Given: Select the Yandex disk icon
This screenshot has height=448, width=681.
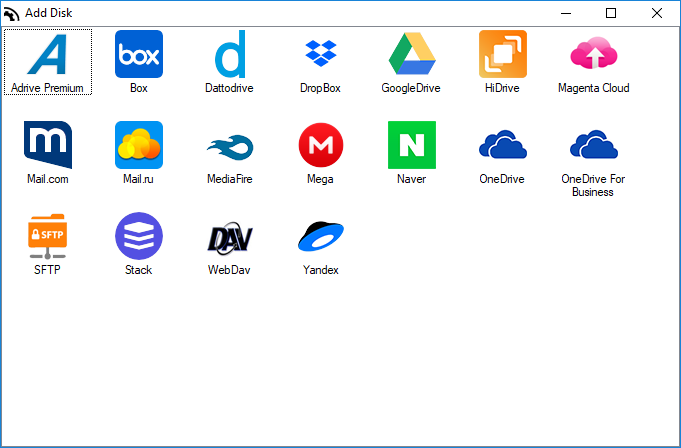Looking at the screenshot, I should coord(321,236).
